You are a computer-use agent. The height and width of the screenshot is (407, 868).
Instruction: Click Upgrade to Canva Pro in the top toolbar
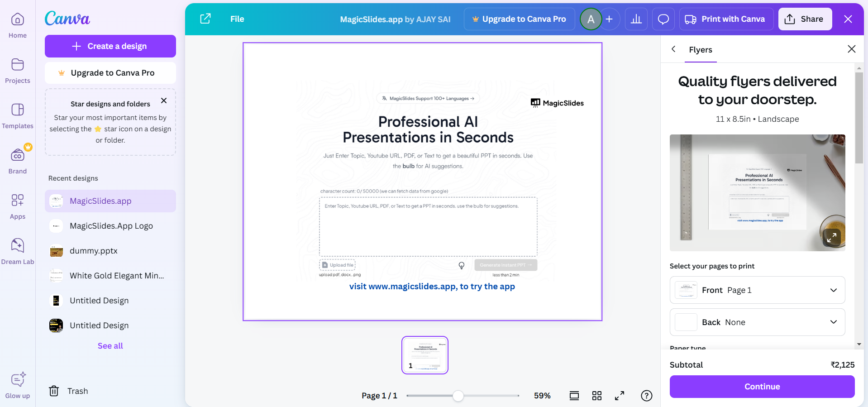coord(519,19)
